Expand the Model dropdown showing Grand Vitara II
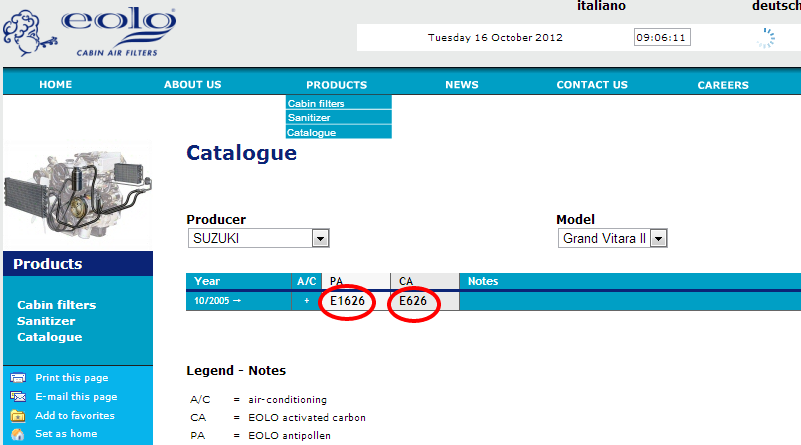Viewport: 801px width, 445px height. coord(612,238)
